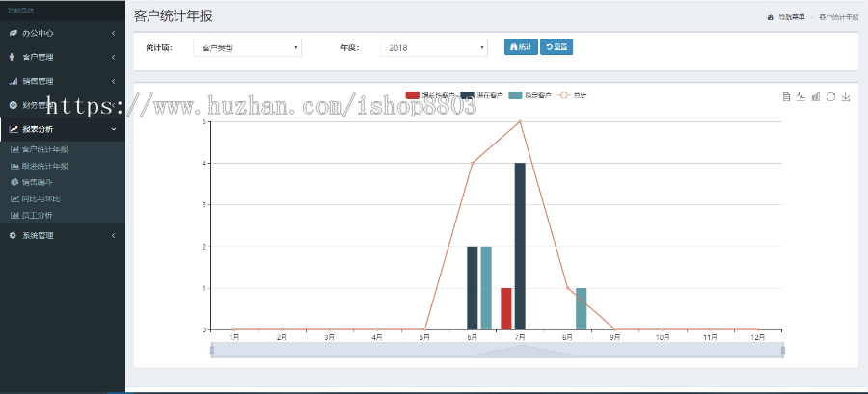
Task: Click the line's peak point at 7月
Action: click(x=520, y=121)
